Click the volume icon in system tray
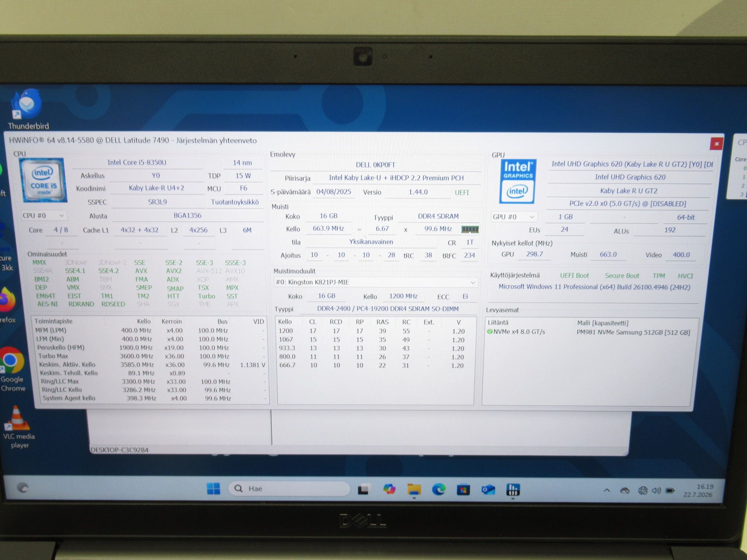The image size is (747, 560). point(656,491)
